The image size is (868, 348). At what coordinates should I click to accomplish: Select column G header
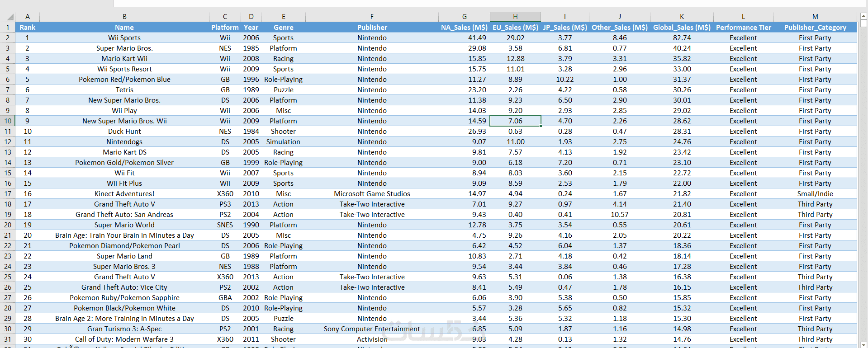[464, 17]
